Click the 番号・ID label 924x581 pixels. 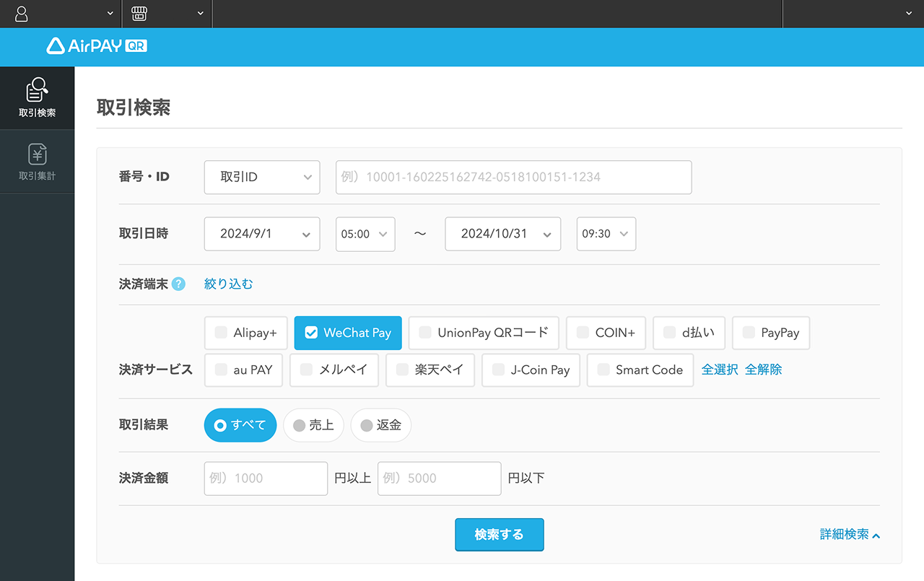[144, 176]
